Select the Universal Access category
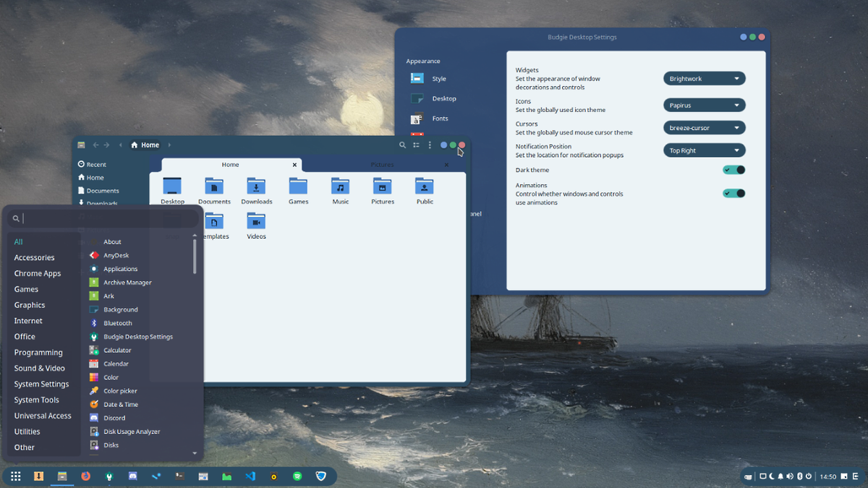This screenshot has height=488, width=868. tap(43, 416)
